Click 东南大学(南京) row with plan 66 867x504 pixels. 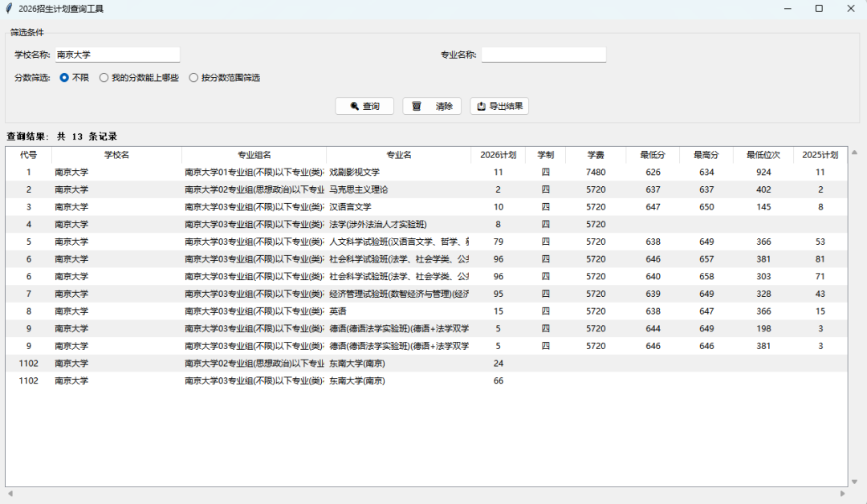[426, 380]
